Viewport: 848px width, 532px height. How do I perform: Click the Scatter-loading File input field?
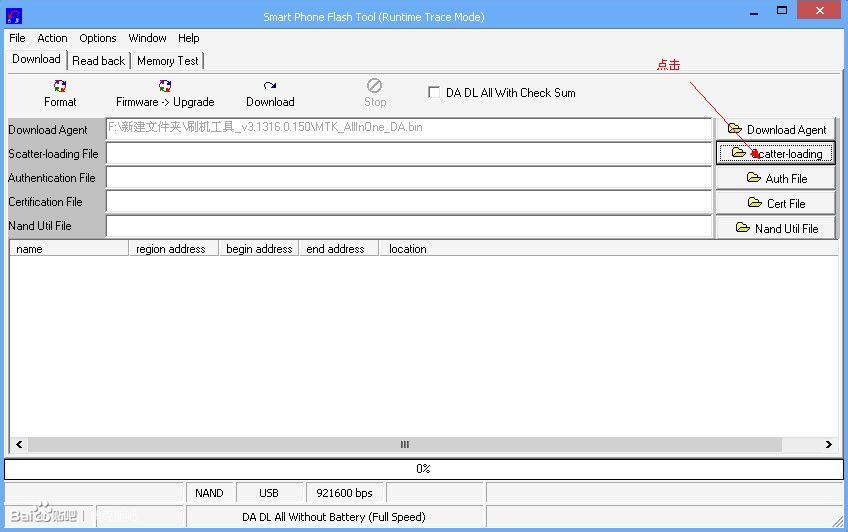[x=408, y=154]
